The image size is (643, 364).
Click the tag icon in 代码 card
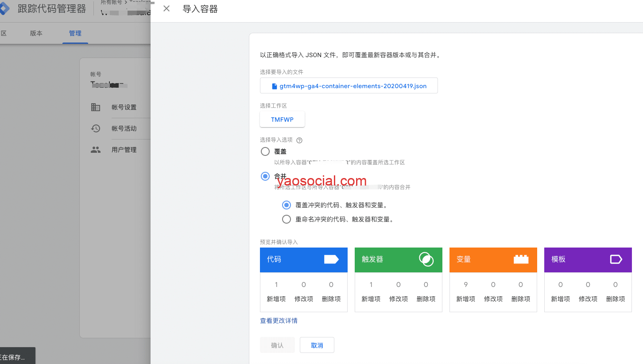click(x=331, y=259)
